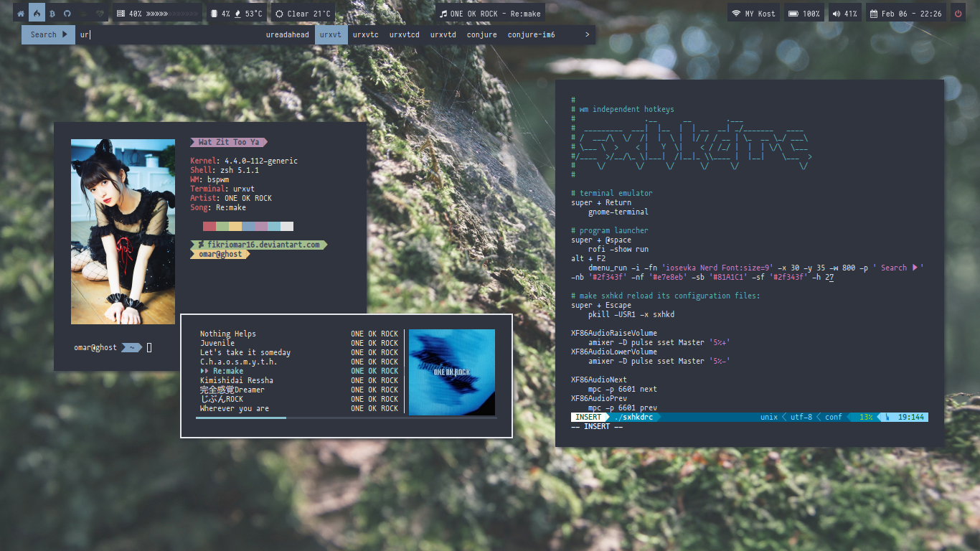The image size is (980, 551).
Task: Go to the GitHub workspace icon
Action: (x=67, y=13)
